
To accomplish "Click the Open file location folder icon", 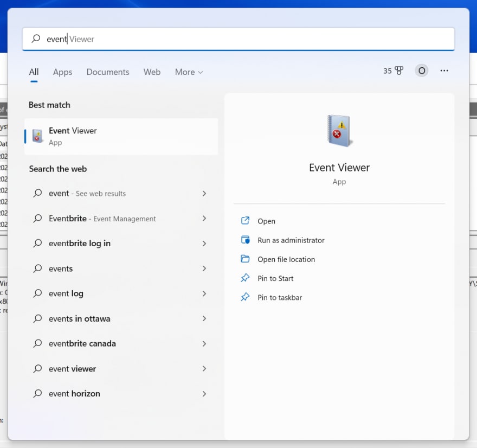I will tap(245, 259).
